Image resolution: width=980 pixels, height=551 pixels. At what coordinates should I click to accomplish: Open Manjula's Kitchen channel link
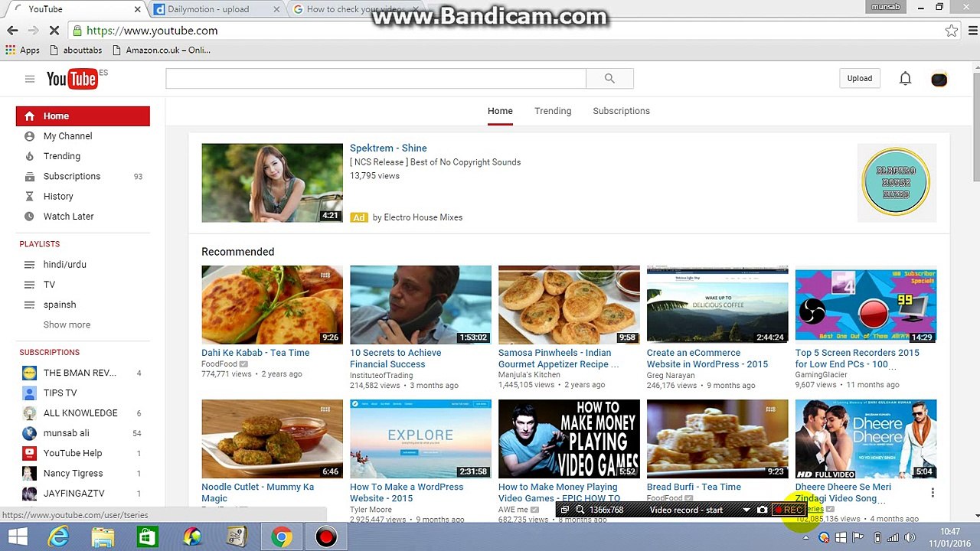[529, 375]
